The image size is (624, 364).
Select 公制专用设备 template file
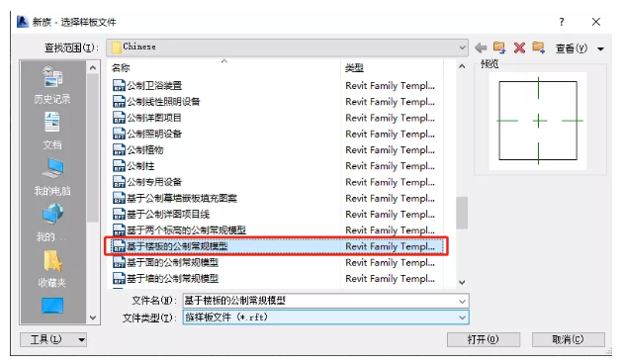(x=154, y=182)
